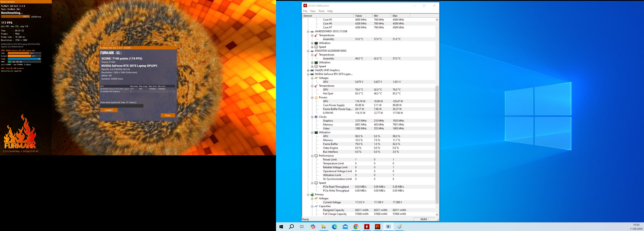Open Microsoft Edge from the taskbar

pos(335,227)
